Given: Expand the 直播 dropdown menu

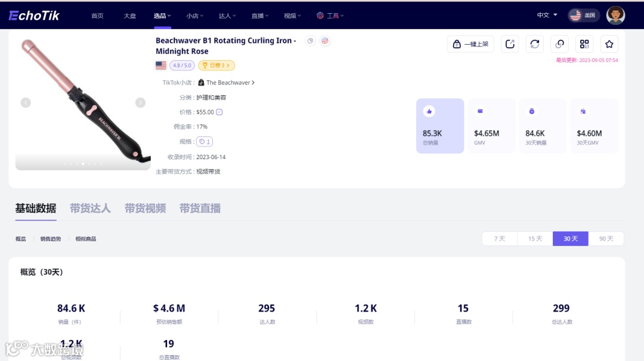Looking at the screenshot, I should (259, 15).
